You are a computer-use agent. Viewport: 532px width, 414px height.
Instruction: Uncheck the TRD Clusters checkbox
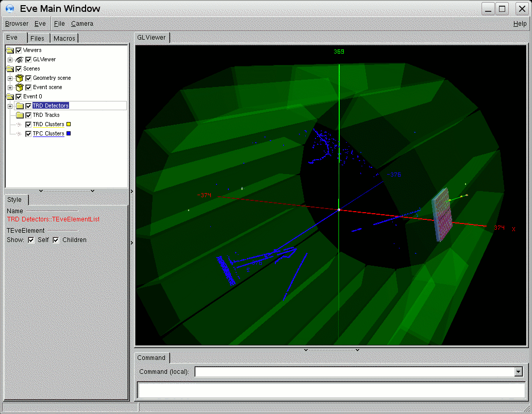tap(28, 124)
